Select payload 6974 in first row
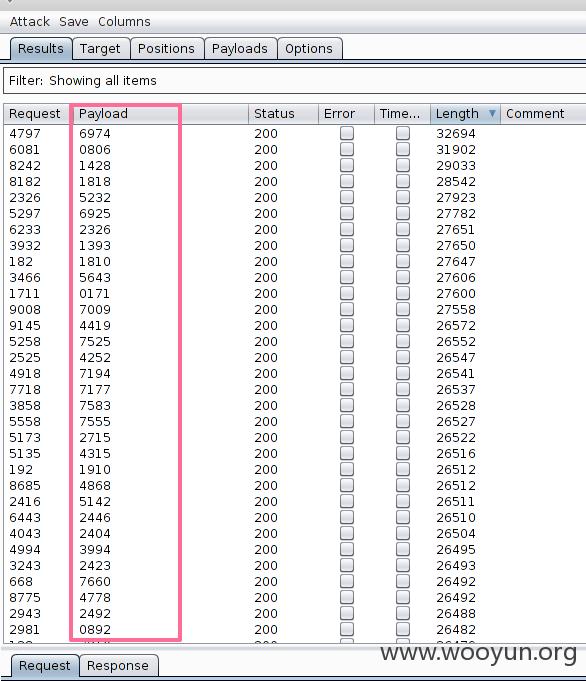Viewport: 586px width, 681px height. tap(95, 133)
